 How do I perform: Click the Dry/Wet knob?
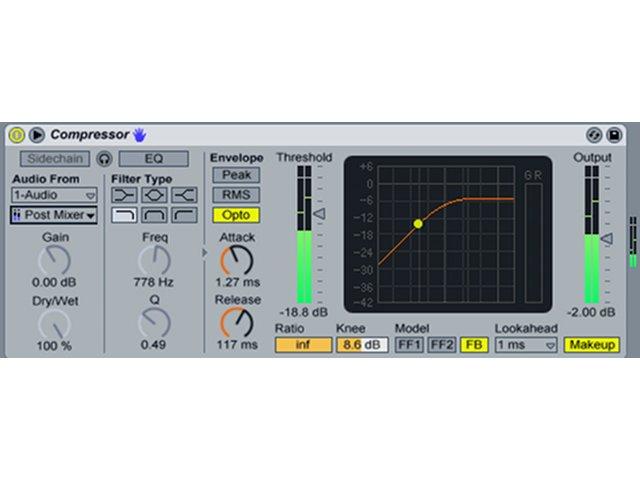coord(54,324)
